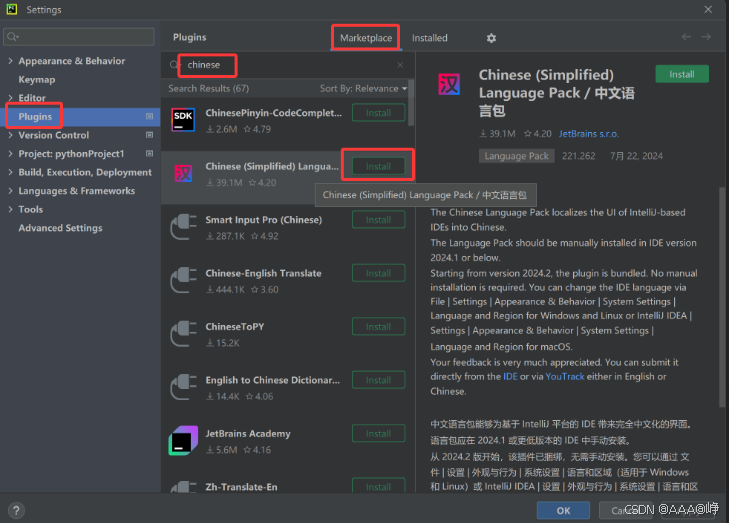This screenshot has width=729, height=523.
Task: Open the YouTrack link in description
Action: point(564,377)
